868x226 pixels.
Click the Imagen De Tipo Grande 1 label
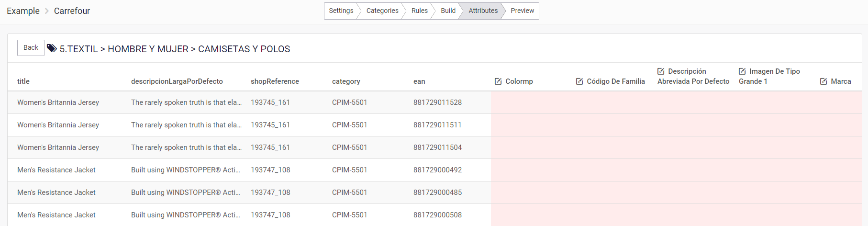click(769, 76)
